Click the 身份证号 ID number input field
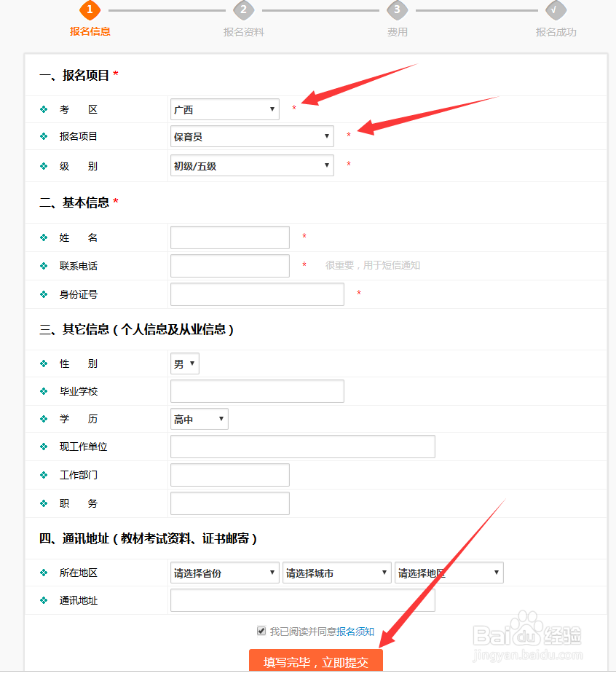This screenshot has height=676, width=616. [257, 294]
